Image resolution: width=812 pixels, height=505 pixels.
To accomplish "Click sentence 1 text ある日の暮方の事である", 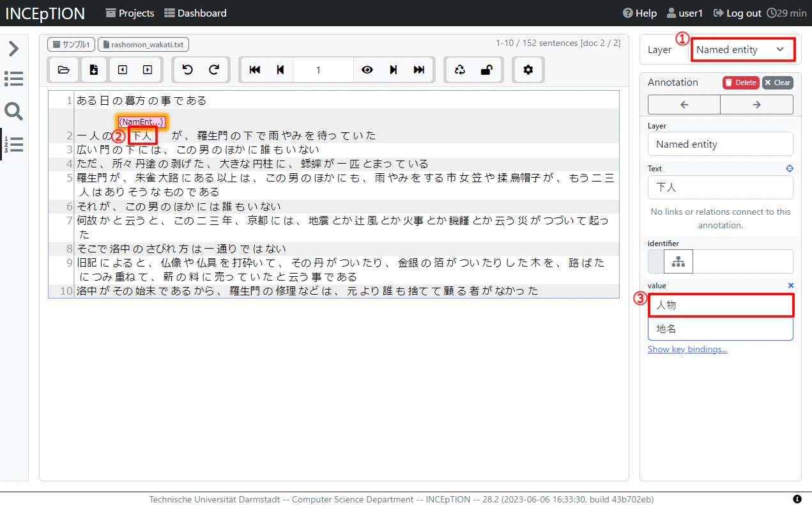I will [x=142, y=100].
